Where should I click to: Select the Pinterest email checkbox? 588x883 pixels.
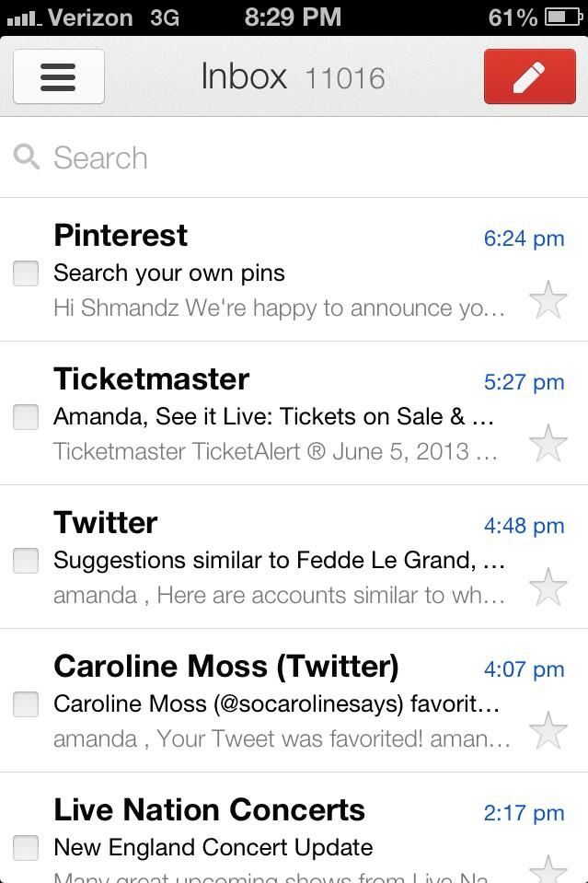pos(26,273)
